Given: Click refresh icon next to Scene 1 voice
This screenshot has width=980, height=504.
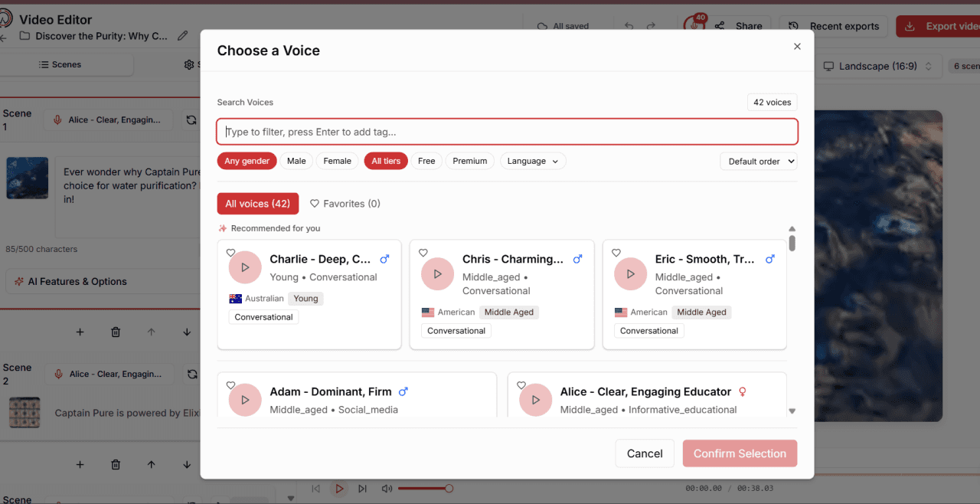Looking at the screenshot, I should [191, 120].
